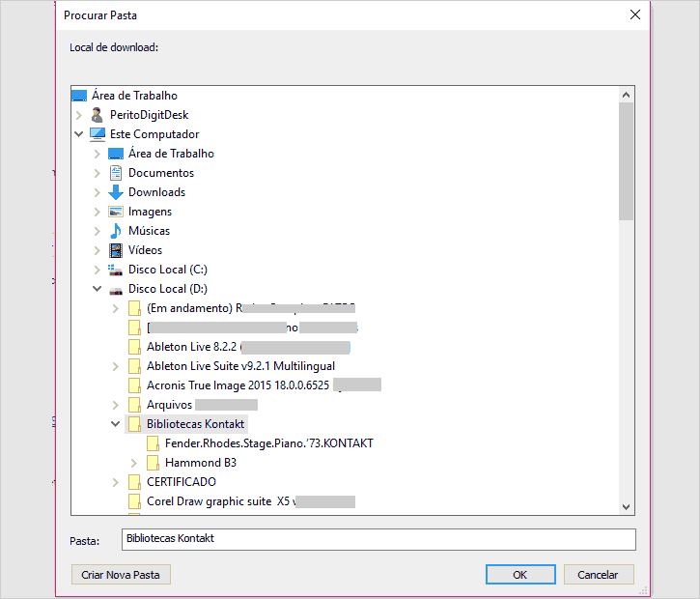Click the Este Computador monitor icon

click(98, 134)
